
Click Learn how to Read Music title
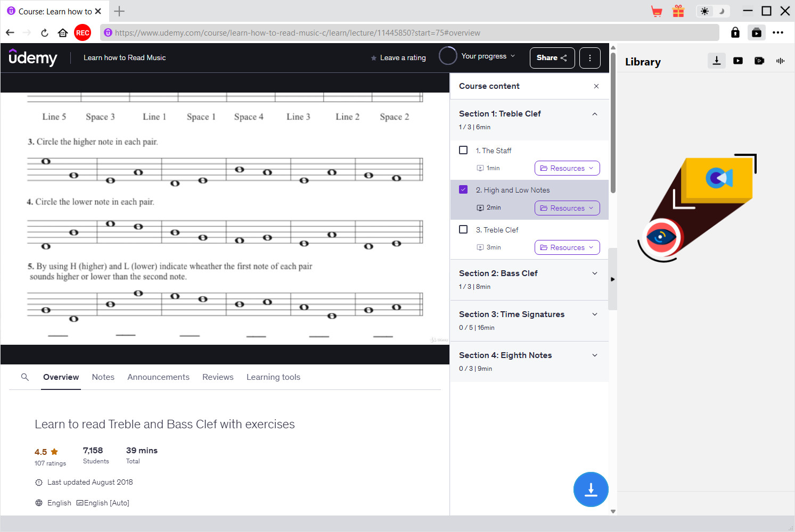(125, 57)
